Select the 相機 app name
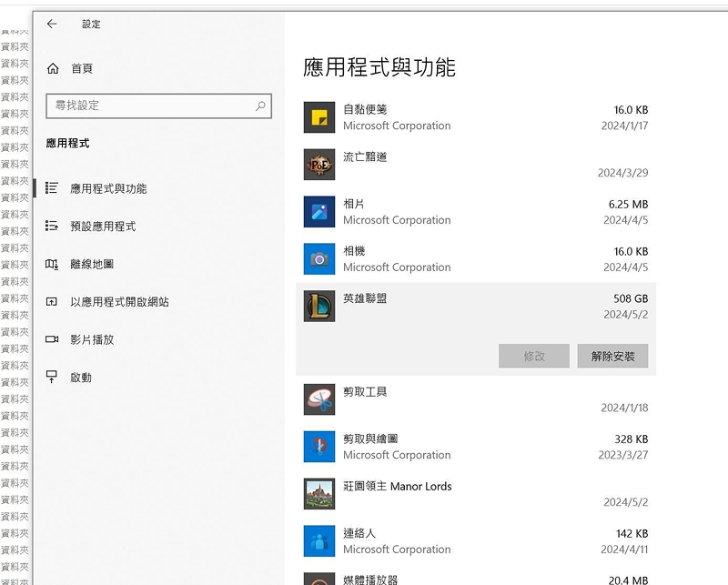The width and height of the screenshot is (728, 585). point(354,251)
